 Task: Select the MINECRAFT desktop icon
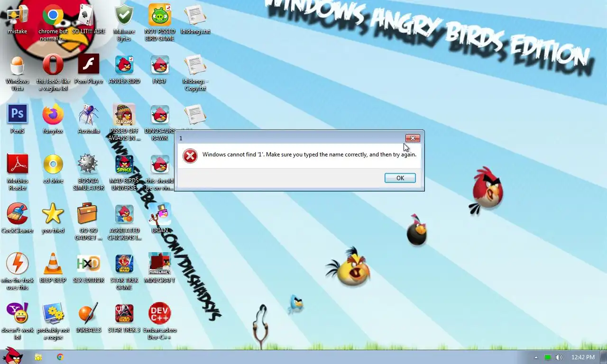click(x=160, y=268)
